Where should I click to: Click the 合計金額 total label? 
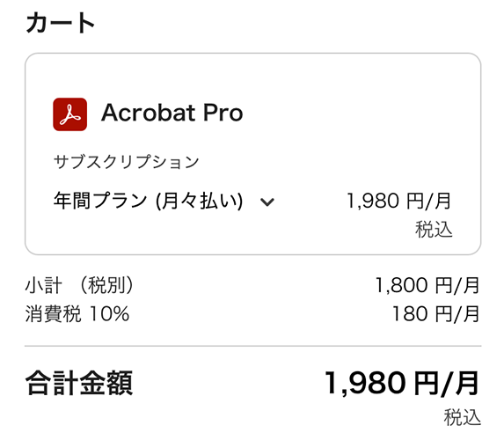click(x=79, y=383)
